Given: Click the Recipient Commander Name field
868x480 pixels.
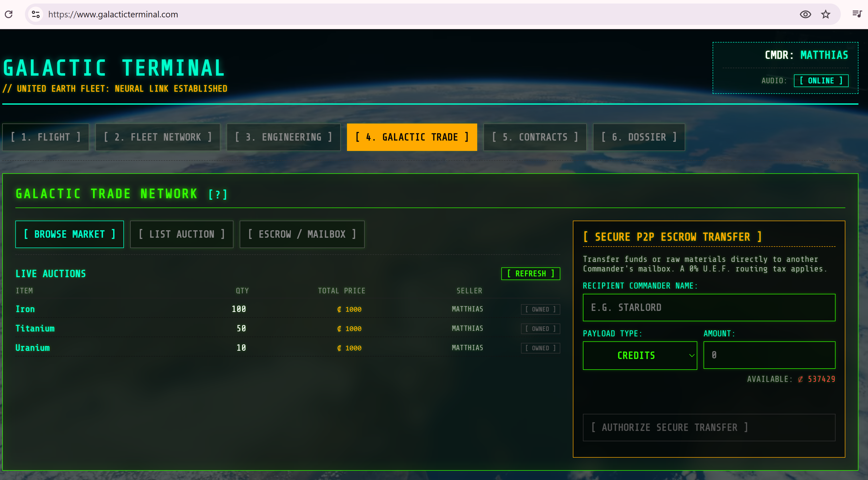Looking at the screenshot, I should coord(709,307).
